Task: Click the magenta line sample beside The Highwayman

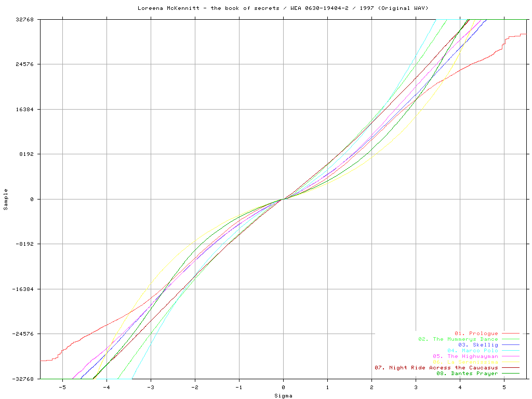Action: tap(511, 356)
